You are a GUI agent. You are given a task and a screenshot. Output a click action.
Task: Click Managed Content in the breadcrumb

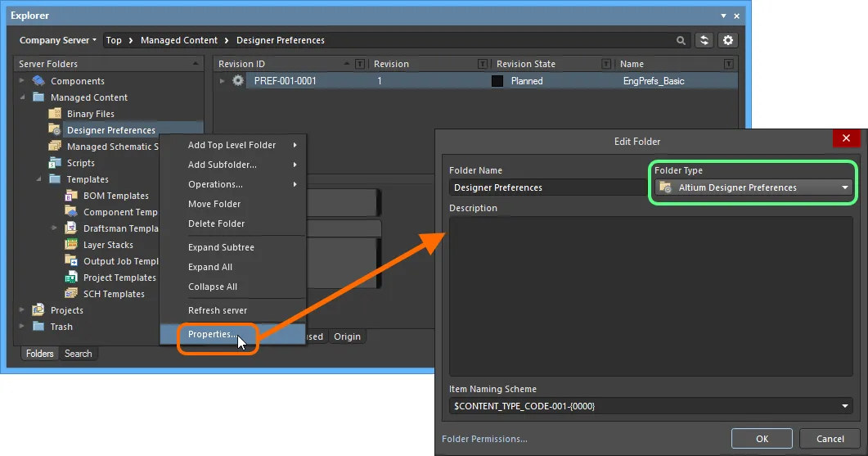[179, 40]
